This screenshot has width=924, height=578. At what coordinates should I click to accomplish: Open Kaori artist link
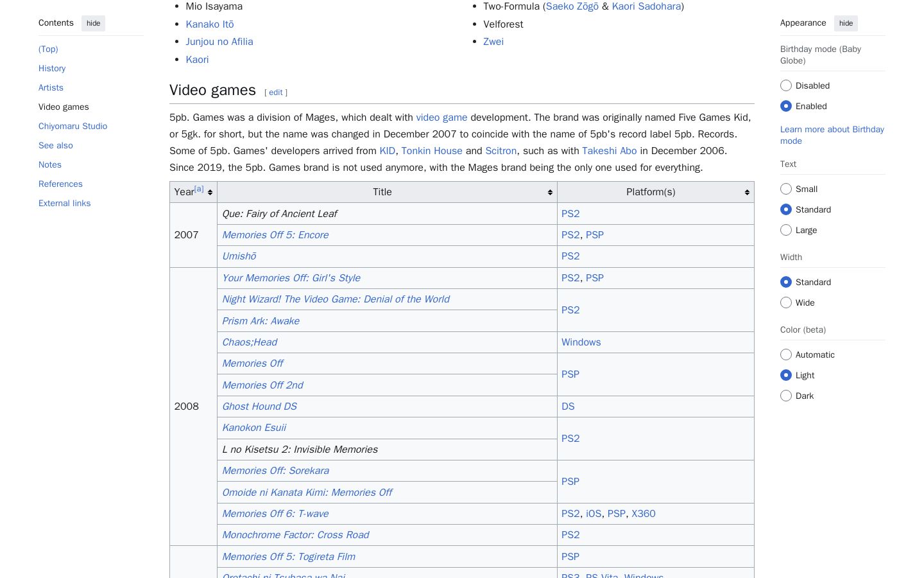click(x=197, y=60)
